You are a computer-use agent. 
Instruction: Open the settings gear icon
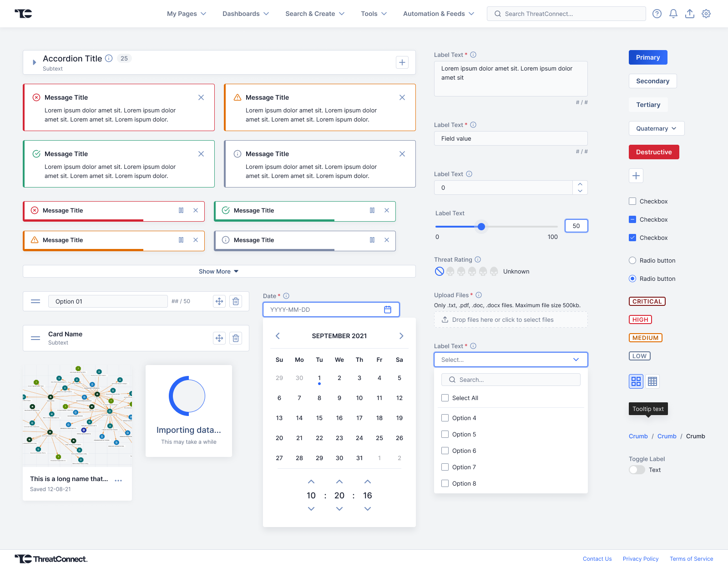[706, 14]
